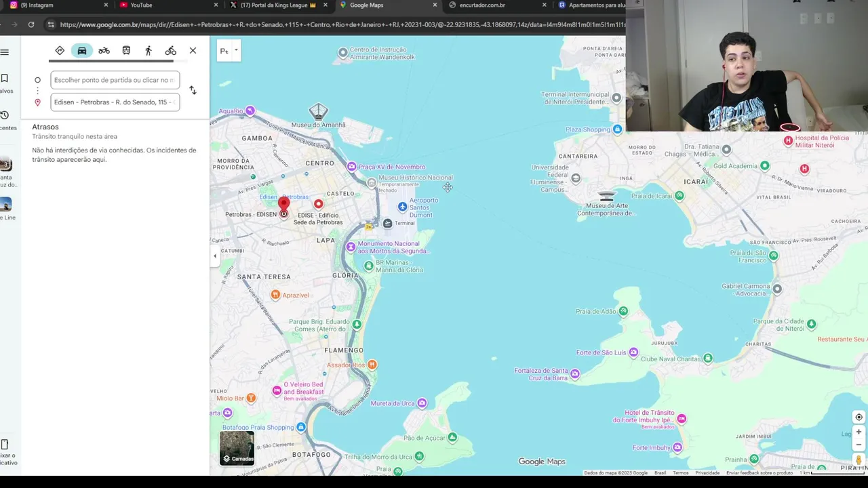Click the starting point input field
The width and height of the screenshot is (868, 488).
pos(115,80)
